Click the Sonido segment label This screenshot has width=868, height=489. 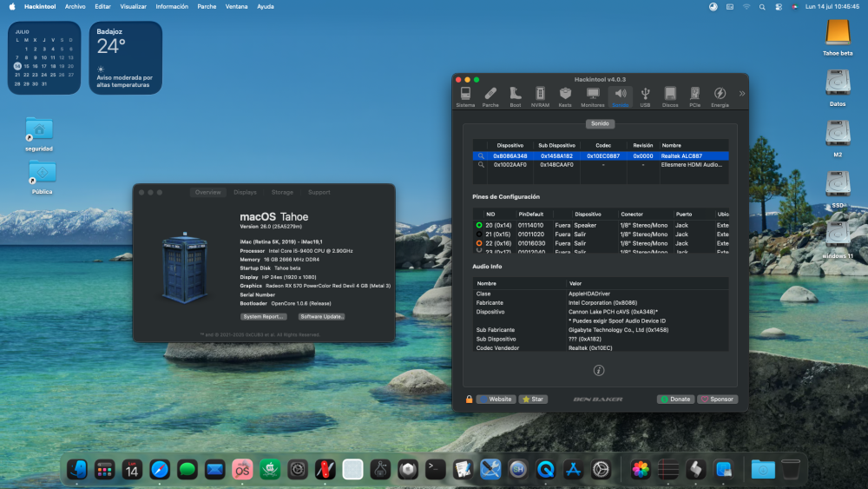coord(600,123)
